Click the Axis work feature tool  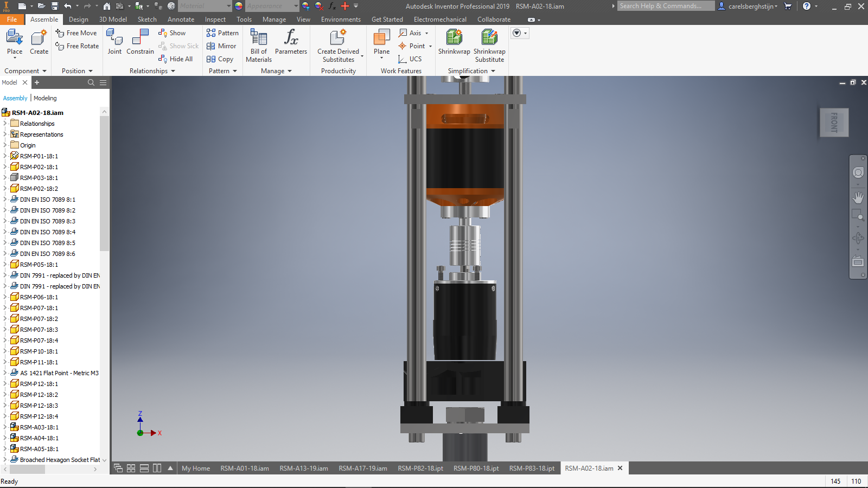(413, 33)
